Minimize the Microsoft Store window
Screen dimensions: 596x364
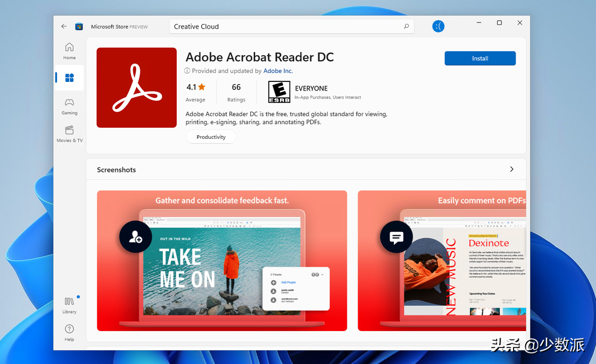tap(479, 23)
